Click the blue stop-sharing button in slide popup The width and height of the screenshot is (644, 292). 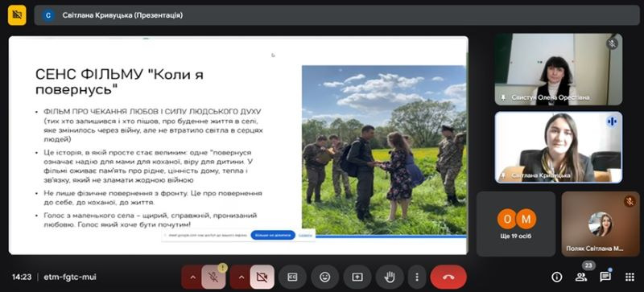(273, 236)
